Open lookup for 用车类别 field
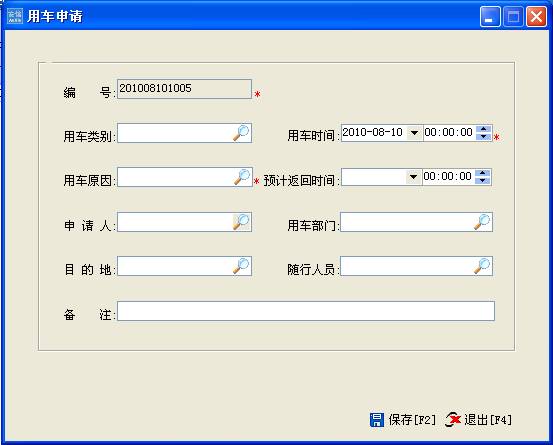The height and width of the screenshot is (445, 553). click(x=241, y=133)
